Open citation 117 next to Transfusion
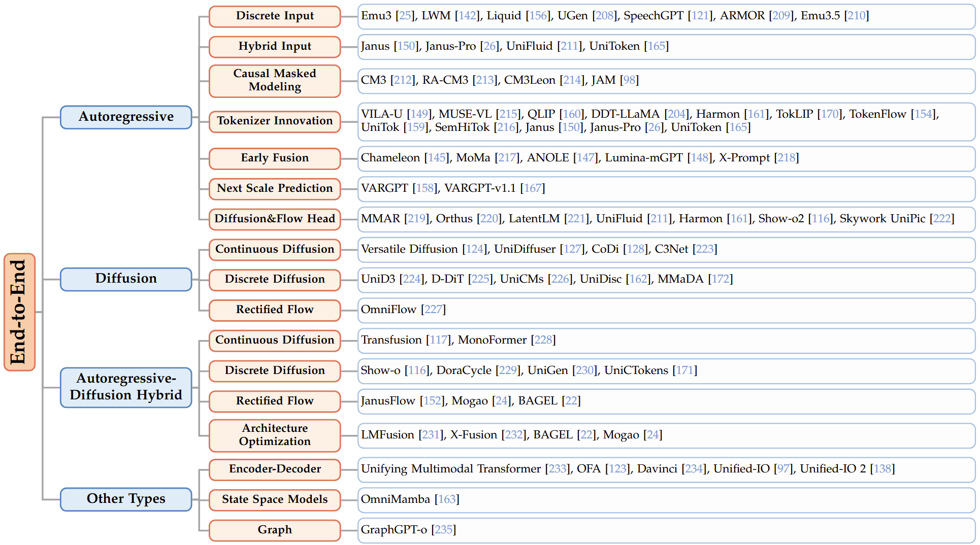This screenshot has height=545, width=980. 439,340
